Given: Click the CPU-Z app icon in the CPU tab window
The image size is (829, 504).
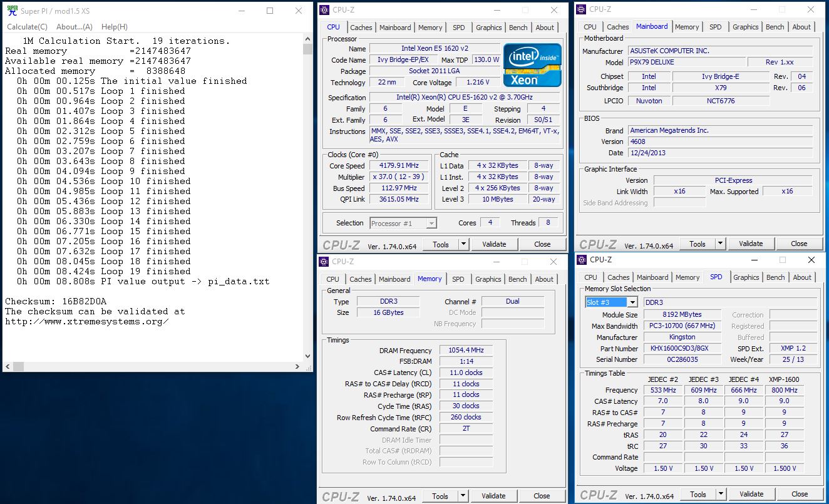Looking at the screenshot, I should 324,10.
